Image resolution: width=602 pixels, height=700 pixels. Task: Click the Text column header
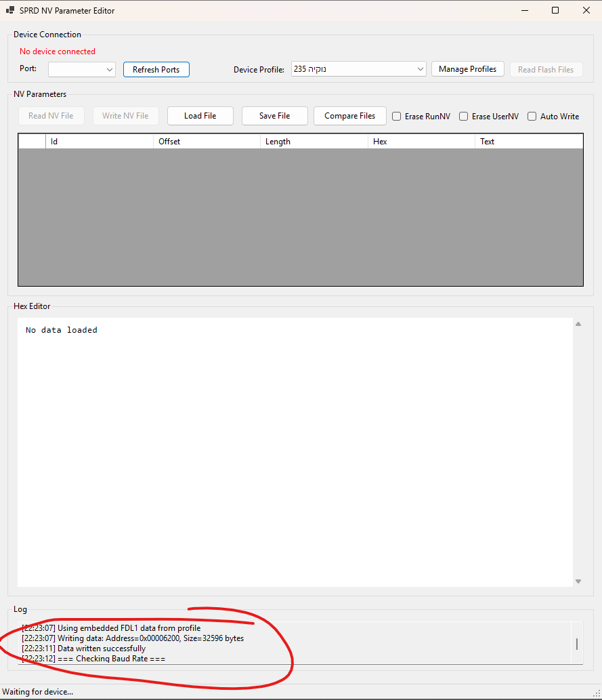pyautogui.click(x=528, y=142)
